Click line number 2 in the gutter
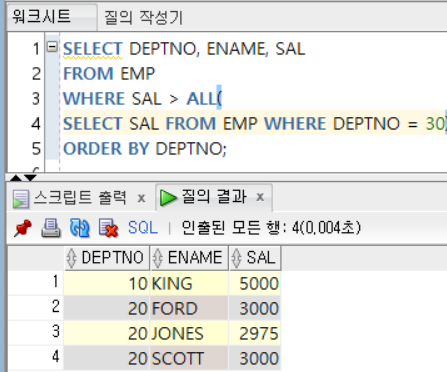447x372 pixels. [36, 74]
